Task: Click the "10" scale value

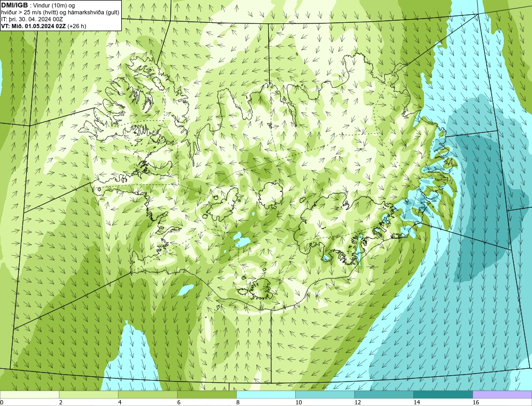Action: tap(298, 402)
